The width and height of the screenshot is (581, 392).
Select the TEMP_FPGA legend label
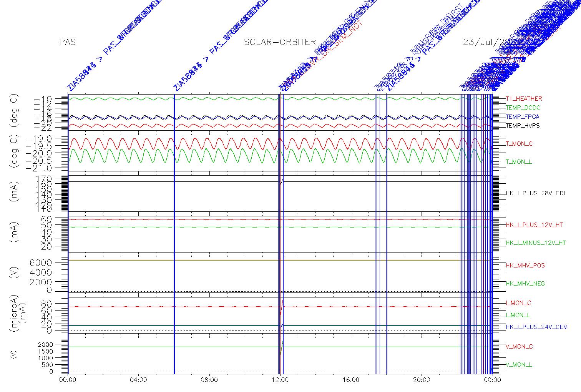[x=523, y=117]
